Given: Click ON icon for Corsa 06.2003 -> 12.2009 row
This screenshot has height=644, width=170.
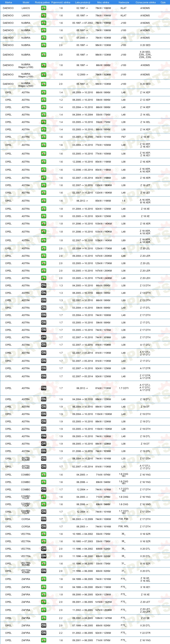Looking at the screenshot, I should [44, 519].
